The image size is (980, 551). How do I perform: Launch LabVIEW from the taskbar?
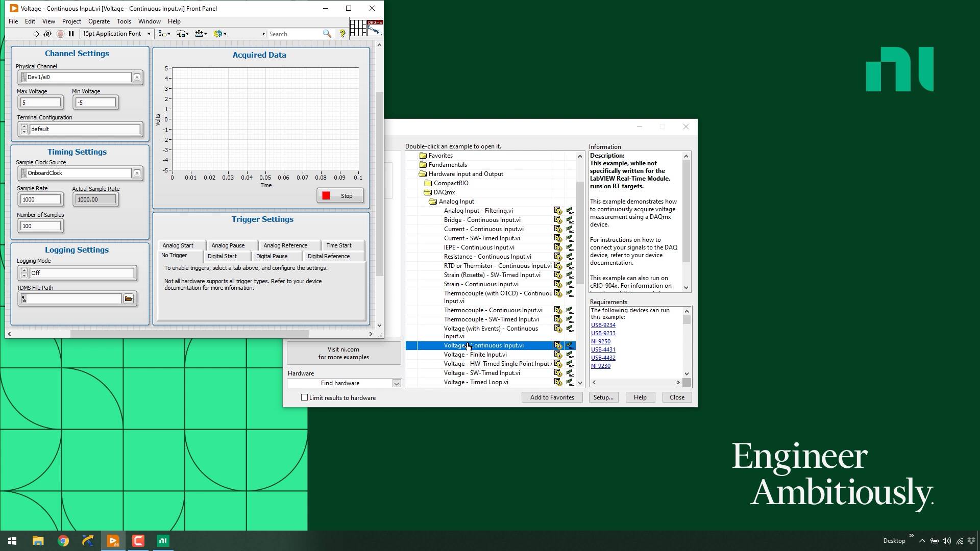(x=113, y=540)
